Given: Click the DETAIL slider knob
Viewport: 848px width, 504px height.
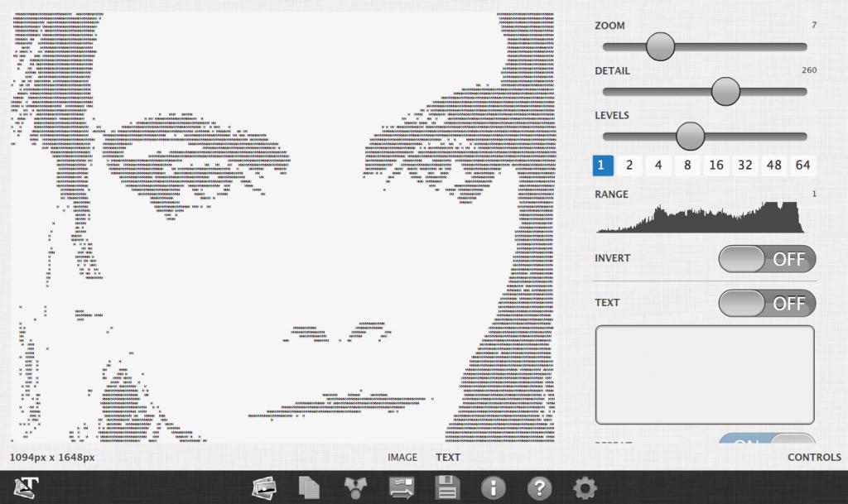Looking at the screenshot, I should tap(725, 91).
